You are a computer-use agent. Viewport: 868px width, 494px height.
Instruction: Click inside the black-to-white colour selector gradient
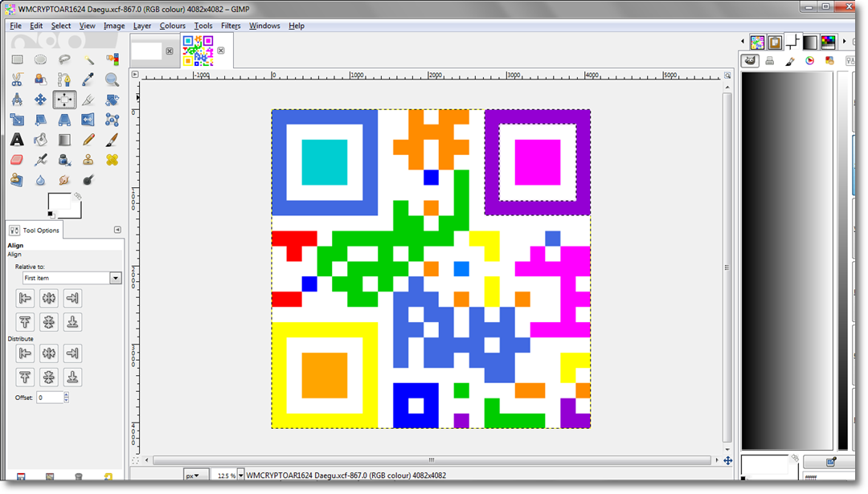point(787,260)
